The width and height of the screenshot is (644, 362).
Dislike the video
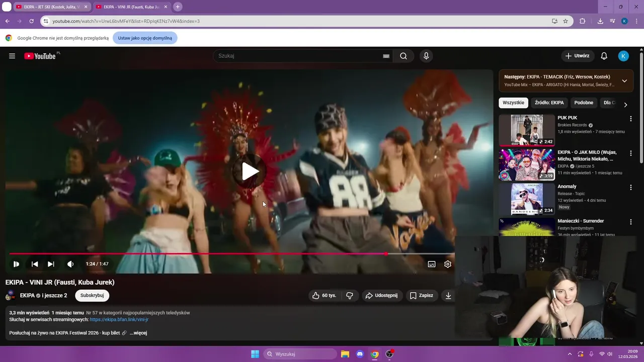(350, 296)
